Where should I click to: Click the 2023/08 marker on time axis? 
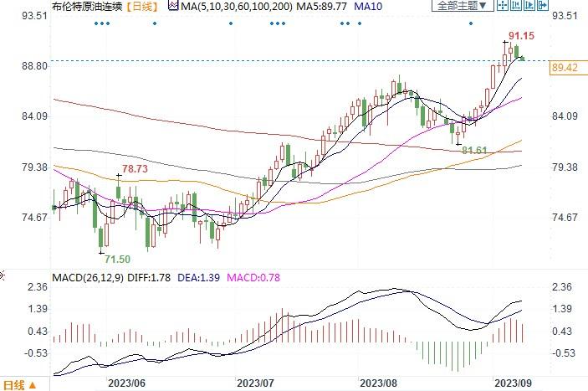tap(376, 382)
